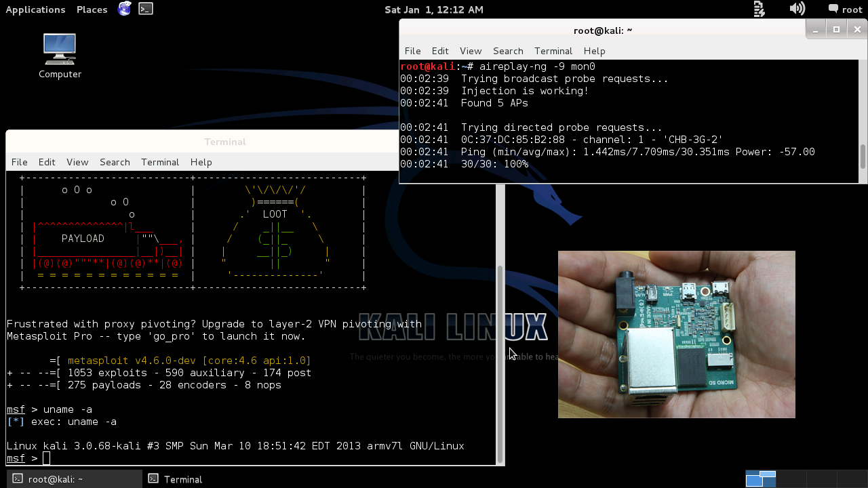
Task: Open Search menu in the Metasploit Terminal window
Action: pos(115,162)
